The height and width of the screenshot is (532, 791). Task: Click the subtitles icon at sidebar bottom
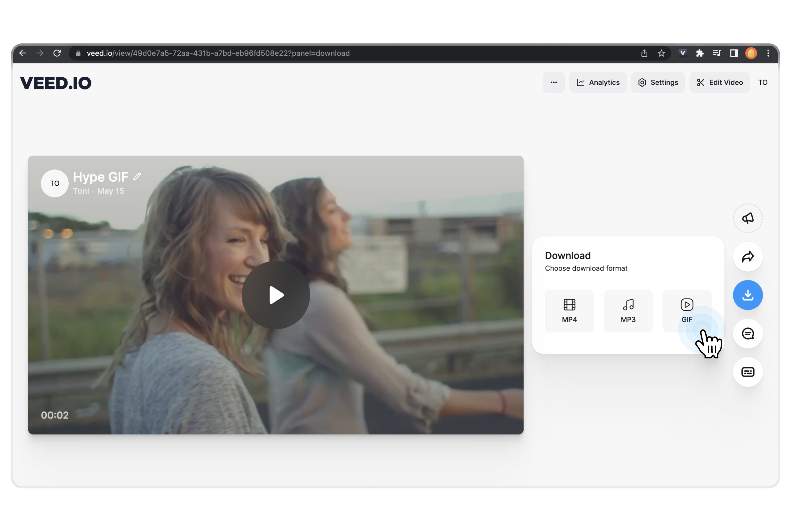click(748, 372)
